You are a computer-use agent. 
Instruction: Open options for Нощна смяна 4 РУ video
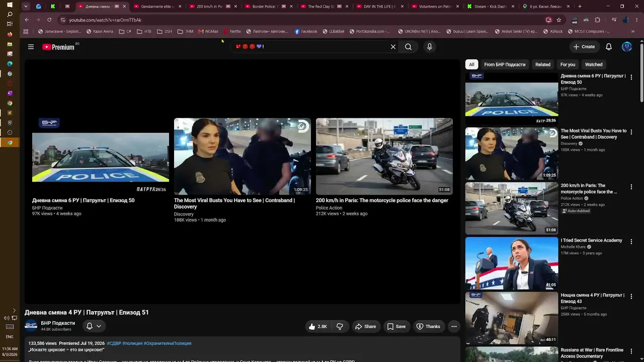(631, 297)
